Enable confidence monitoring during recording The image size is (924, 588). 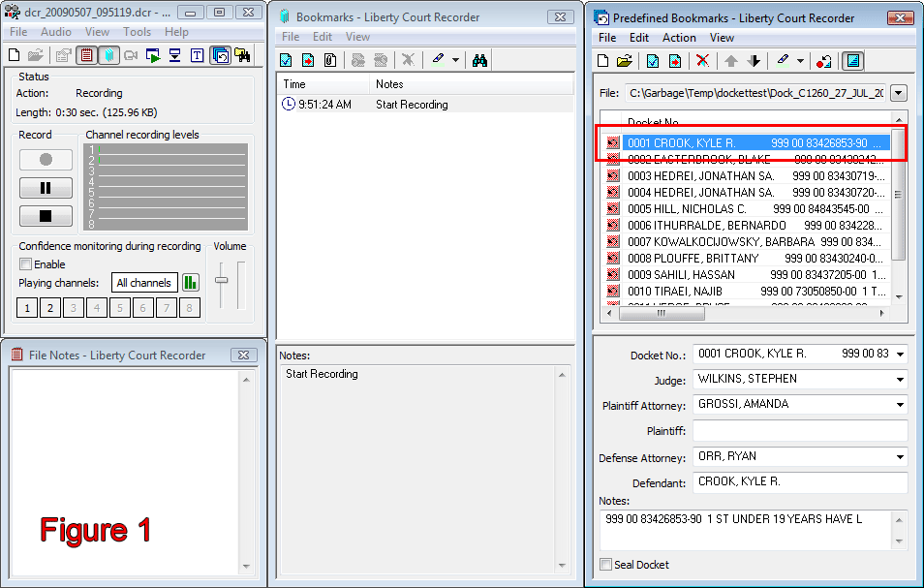tap(24, 263)
